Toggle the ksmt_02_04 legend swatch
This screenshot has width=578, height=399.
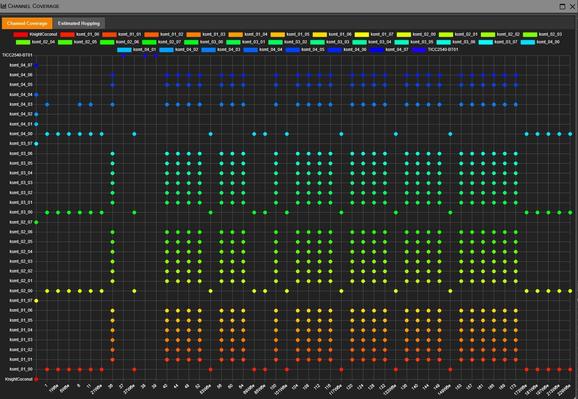click(23, 42)
